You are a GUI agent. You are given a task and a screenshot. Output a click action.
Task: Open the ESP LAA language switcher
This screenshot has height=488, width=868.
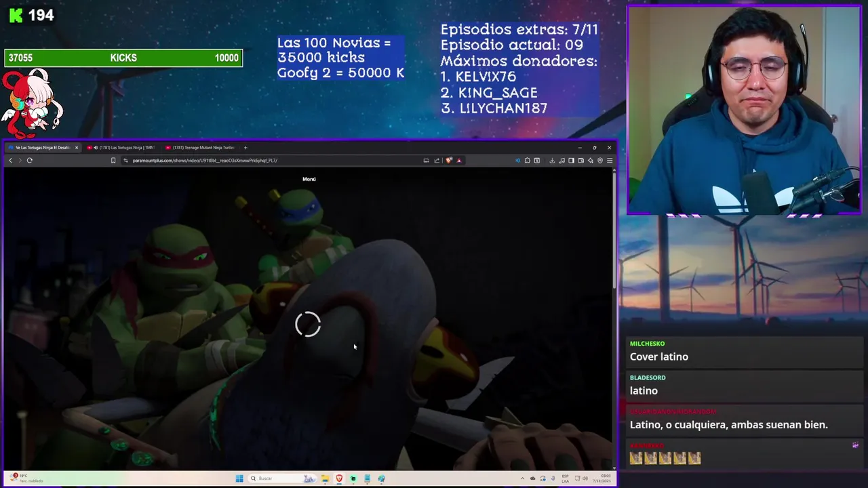tap(566, 479)
